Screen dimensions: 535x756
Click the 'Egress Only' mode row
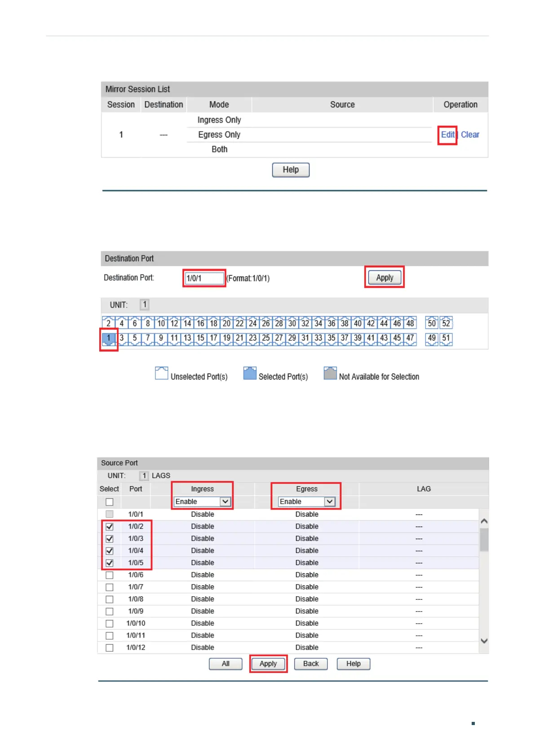(219, 135)
